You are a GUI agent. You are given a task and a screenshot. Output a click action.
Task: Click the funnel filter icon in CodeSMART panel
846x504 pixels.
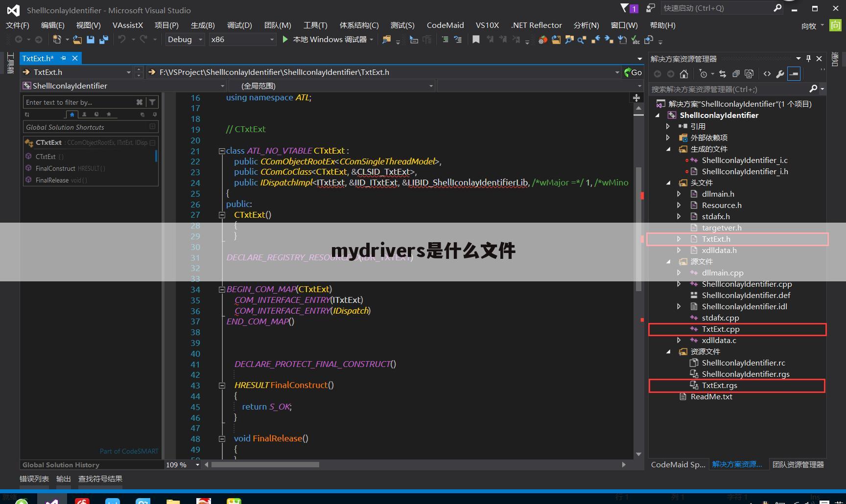(152, 102)
